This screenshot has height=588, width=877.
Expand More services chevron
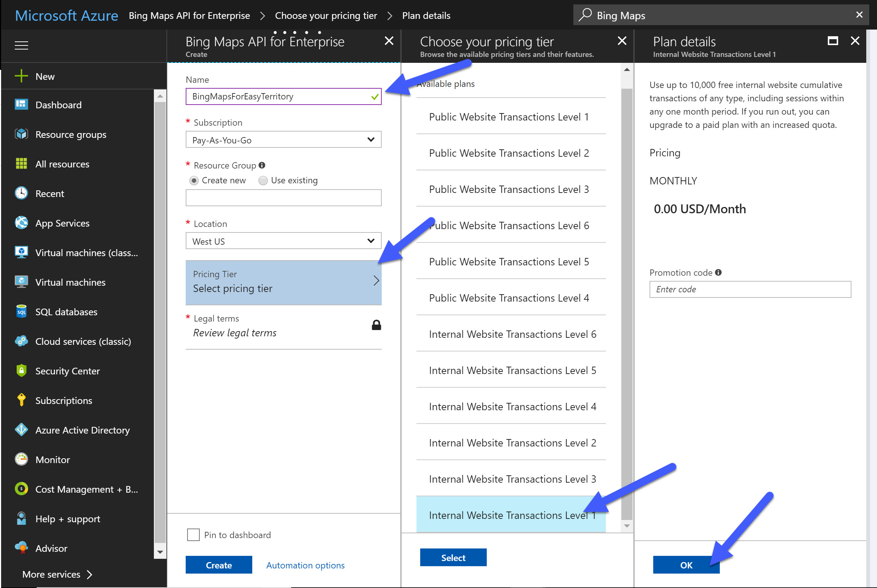click(x=89, y=574)
